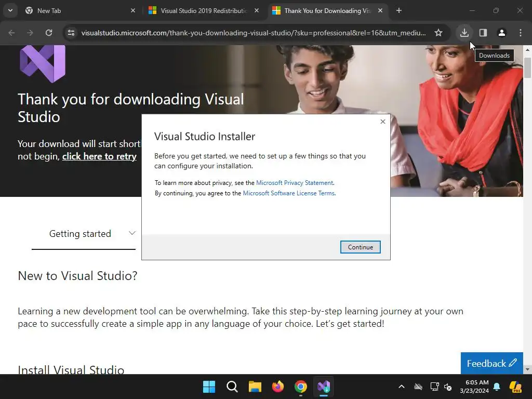Switch to Visual Studio 2019 Redistribution tab
Screen dimensions: 532x399
pos(204,11)
